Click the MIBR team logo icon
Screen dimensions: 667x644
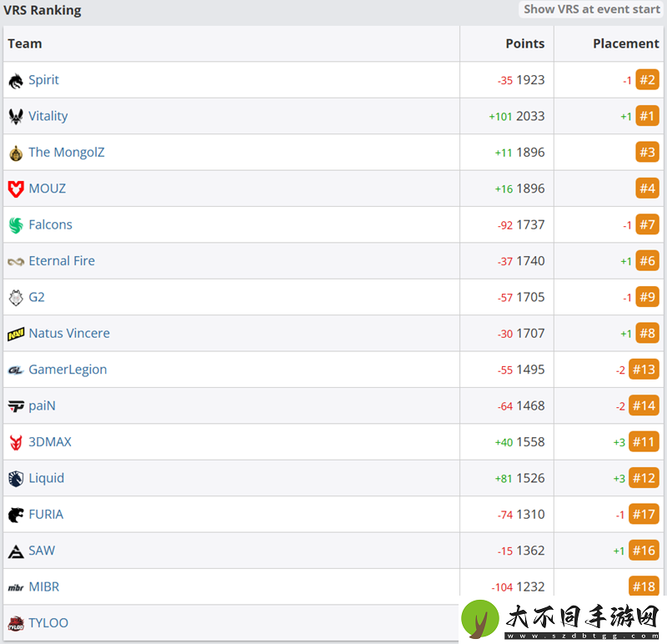[x=16, y=588]
